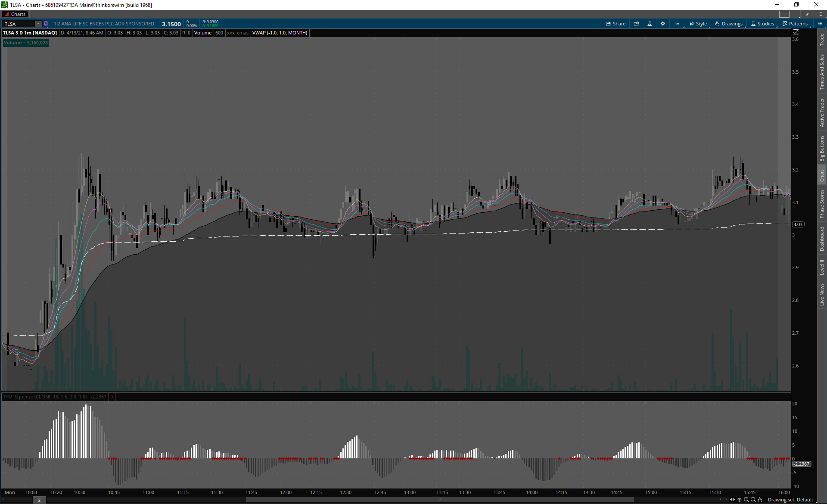827x504 pixels.
Task: Open the TLSA symbol dropdown arrow
Action: [x=38, y=24]
